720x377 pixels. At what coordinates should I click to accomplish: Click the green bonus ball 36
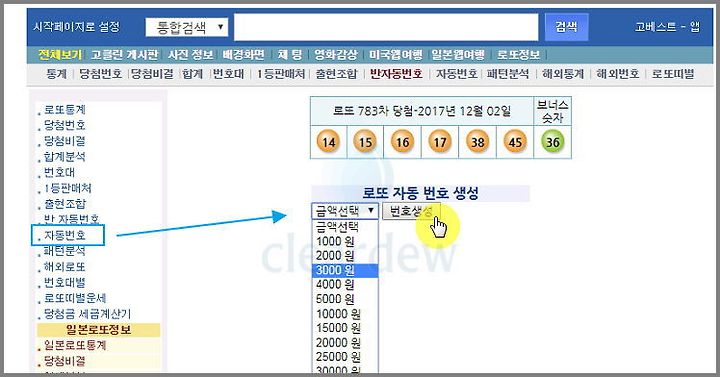tap(552, 142)
